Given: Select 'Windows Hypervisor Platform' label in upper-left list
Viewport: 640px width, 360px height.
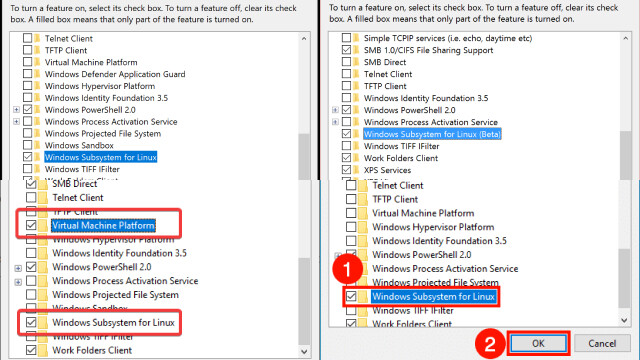Looking at the screenshot, I should click(100, 86).
